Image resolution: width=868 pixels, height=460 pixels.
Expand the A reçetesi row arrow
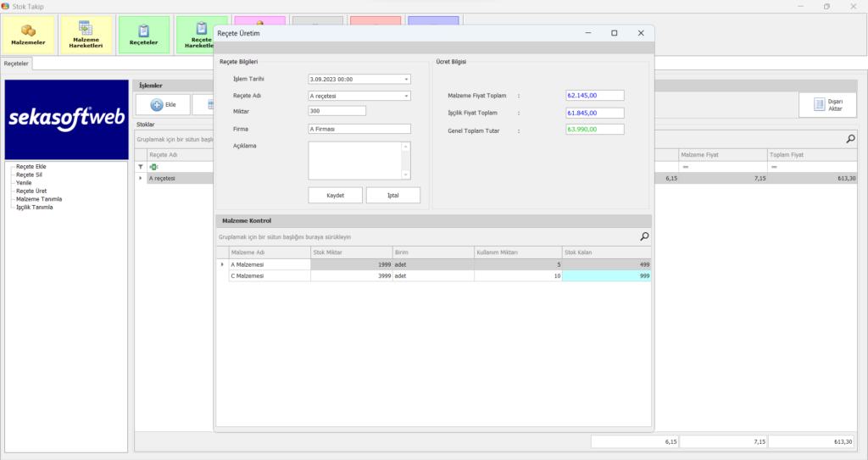pyautogui.click(x=141, y=179)
